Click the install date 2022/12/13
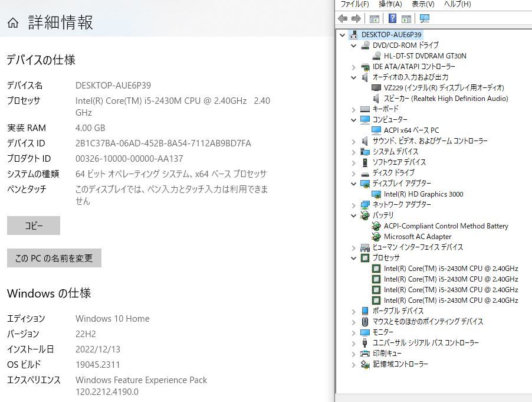532x402 pixels. click(98, 349)
